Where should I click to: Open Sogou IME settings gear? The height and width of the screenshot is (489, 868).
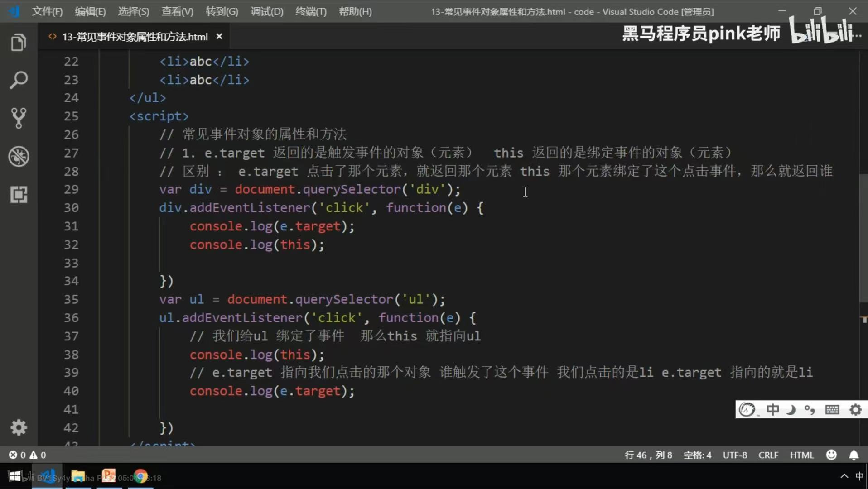click(856, 409)
